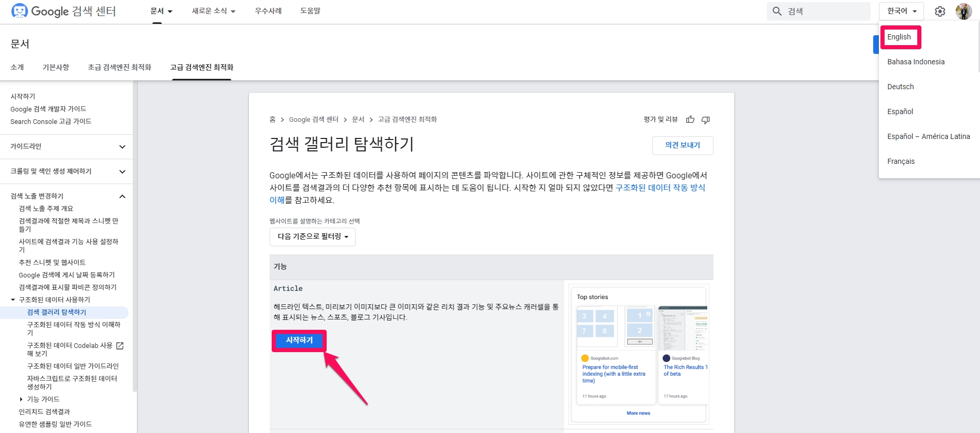
Task: Click the thumbs down rating icon
Action: [706, 120]
